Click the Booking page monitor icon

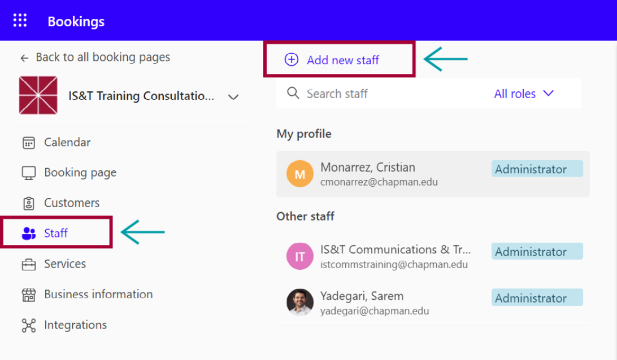pos(29,173)
